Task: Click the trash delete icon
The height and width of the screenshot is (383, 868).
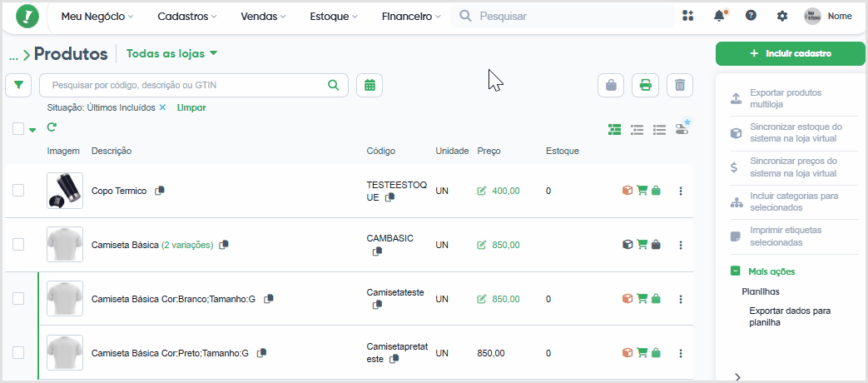Action: (680, 85)
